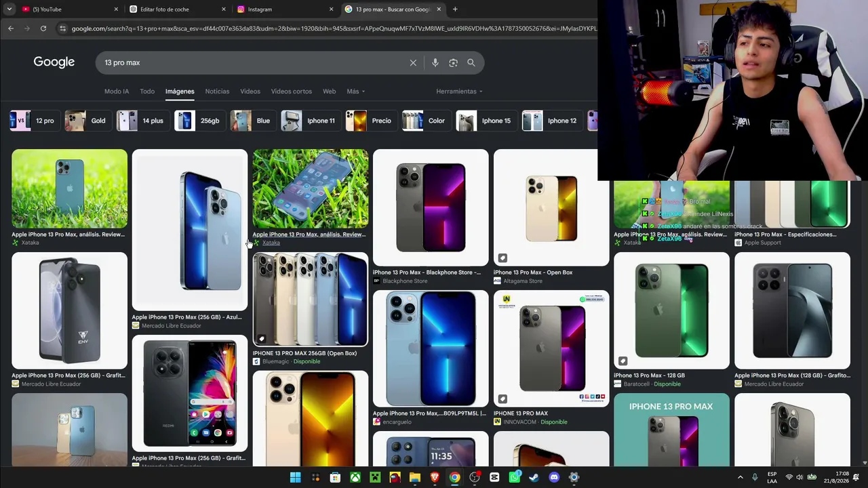Open Windows Settings gear in taskbar
Viewport: 868px width, 488px height.
(574, 477)
